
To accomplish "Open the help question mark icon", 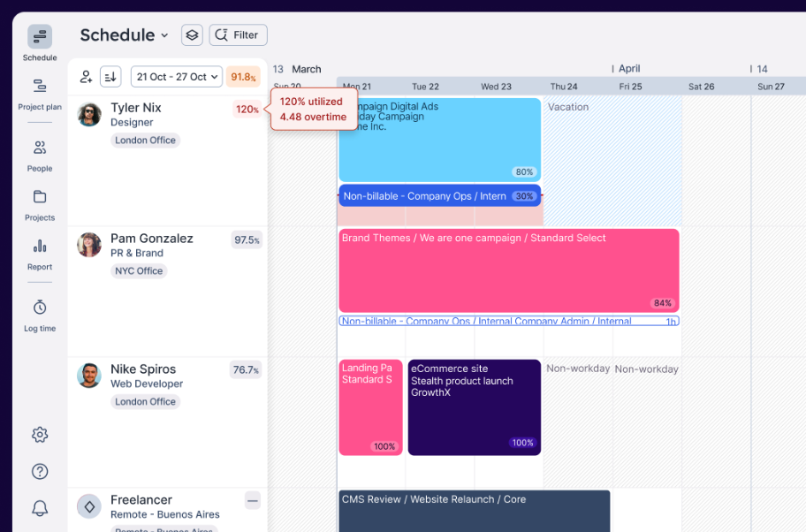I will click(40, 471).
